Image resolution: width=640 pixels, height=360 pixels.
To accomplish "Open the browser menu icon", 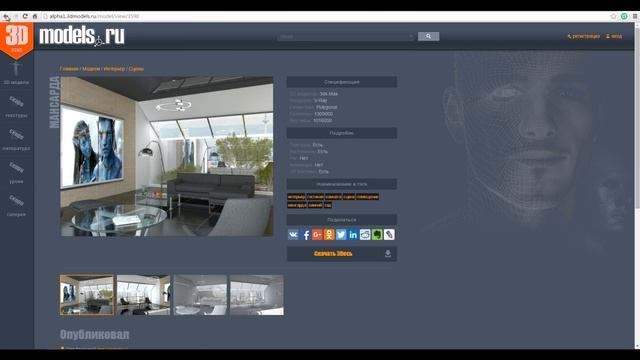I will pos(635,16).
